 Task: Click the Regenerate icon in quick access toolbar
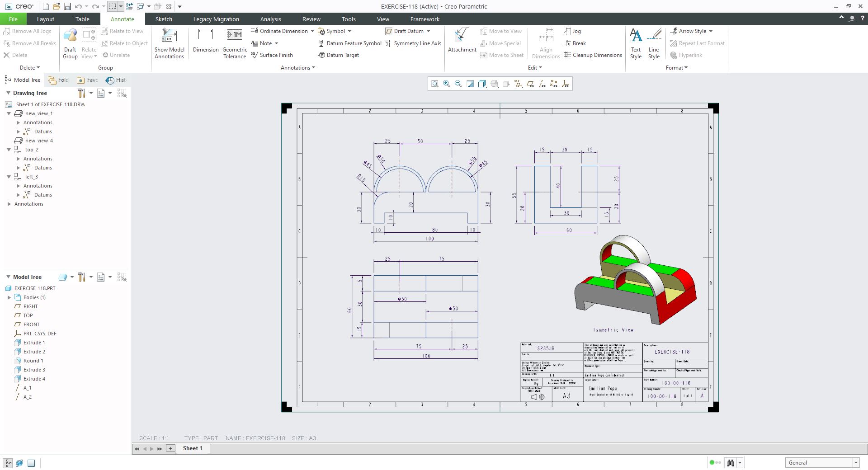(129, 6)
